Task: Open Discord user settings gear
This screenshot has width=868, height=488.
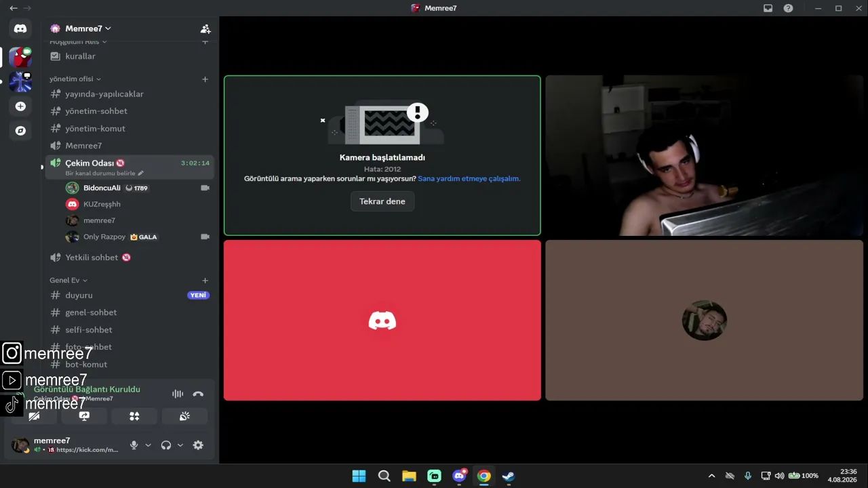Action: pos(198,445)
